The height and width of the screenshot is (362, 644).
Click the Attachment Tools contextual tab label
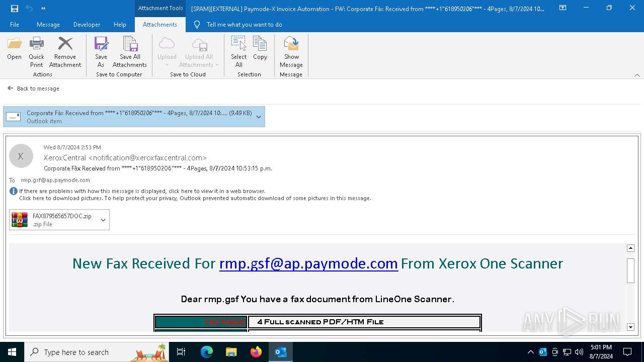click(160, 8)
